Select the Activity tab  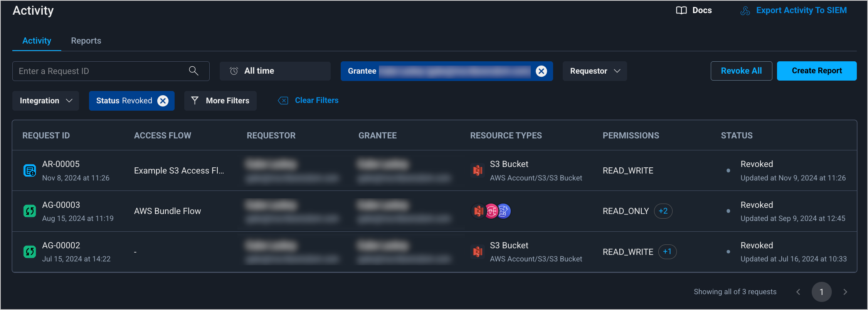click(37, 41)
